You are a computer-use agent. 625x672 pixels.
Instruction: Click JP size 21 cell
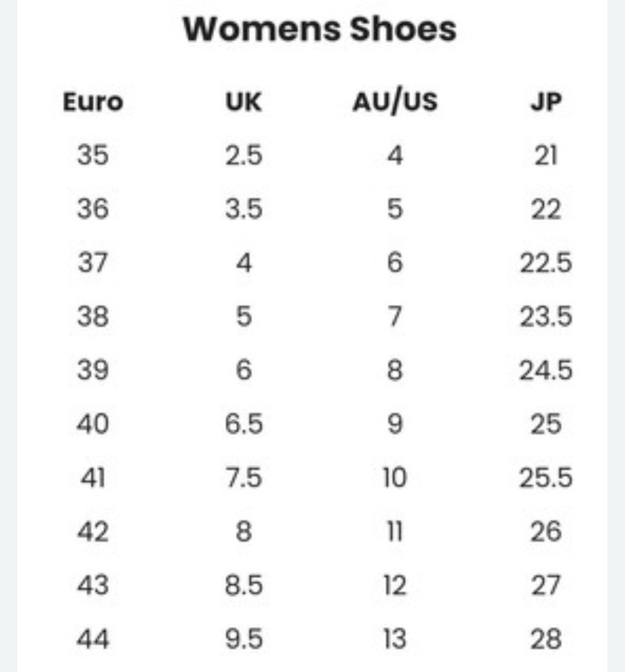546,155
